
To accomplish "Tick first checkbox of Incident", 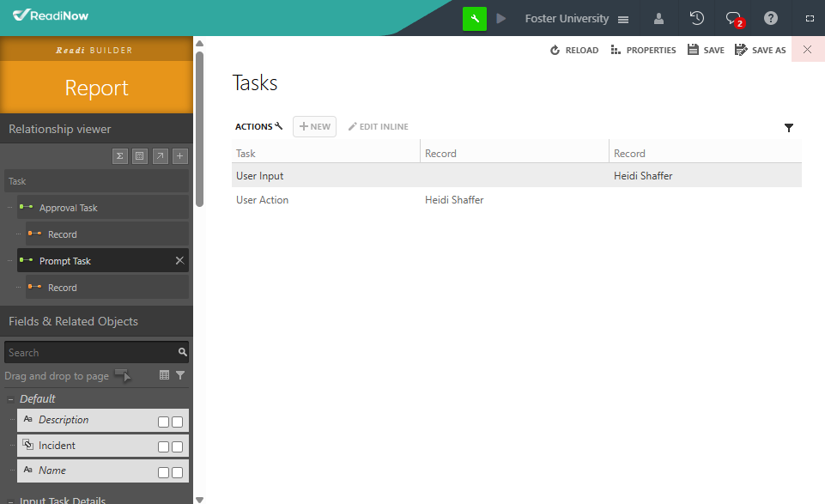I will [x=164, y=446].
